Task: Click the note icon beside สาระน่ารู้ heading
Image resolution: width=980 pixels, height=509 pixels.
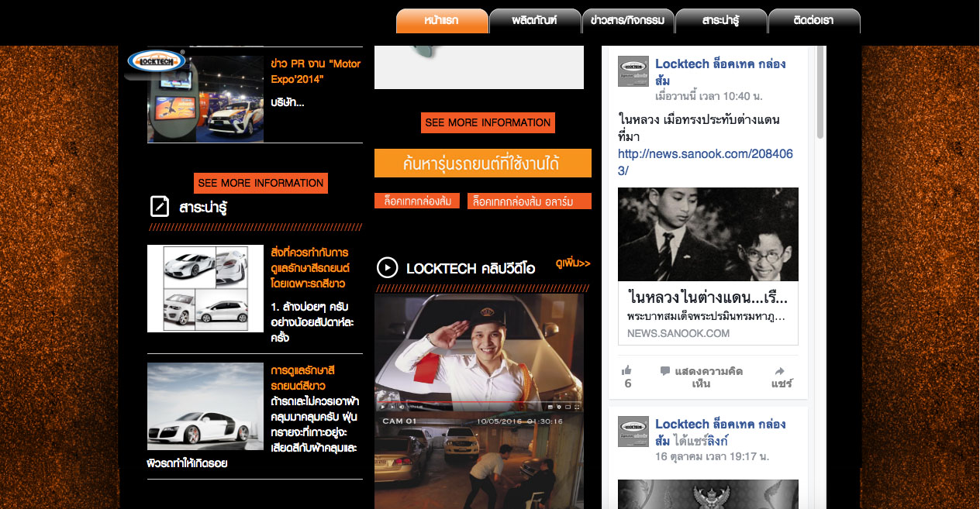Action: point(159,206)
